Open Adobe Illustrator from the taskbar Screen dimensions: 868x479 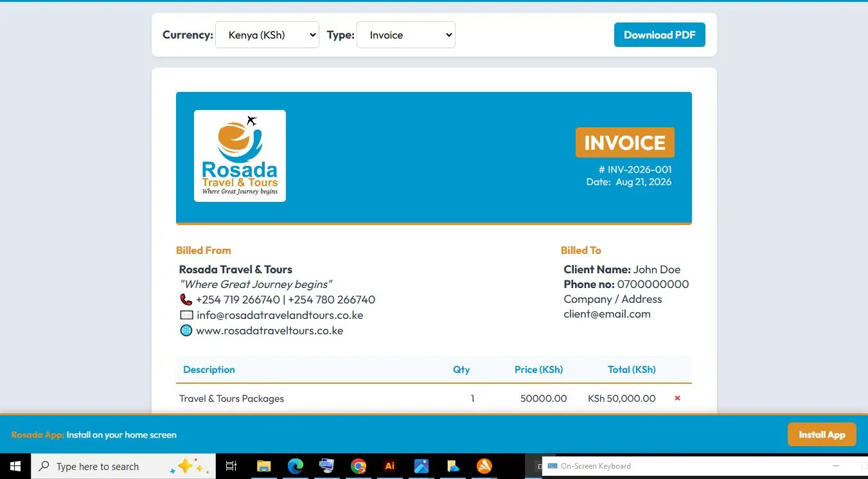pyautogui.click(x=389, y=466)
